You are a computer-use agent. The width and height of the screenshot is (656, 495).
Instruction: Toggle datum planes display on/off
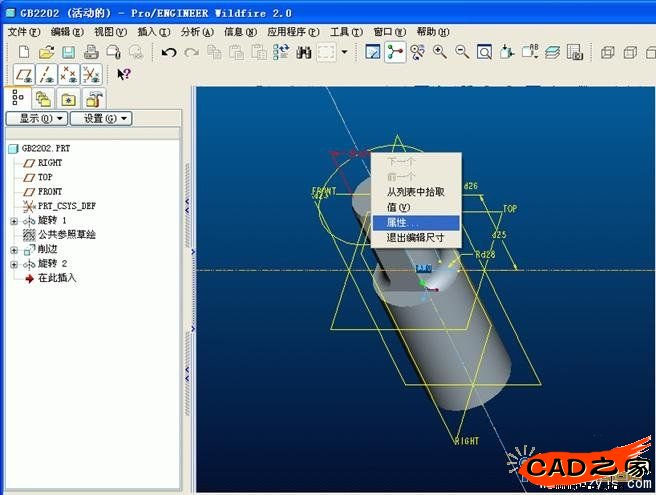click(x=22, y=75)
